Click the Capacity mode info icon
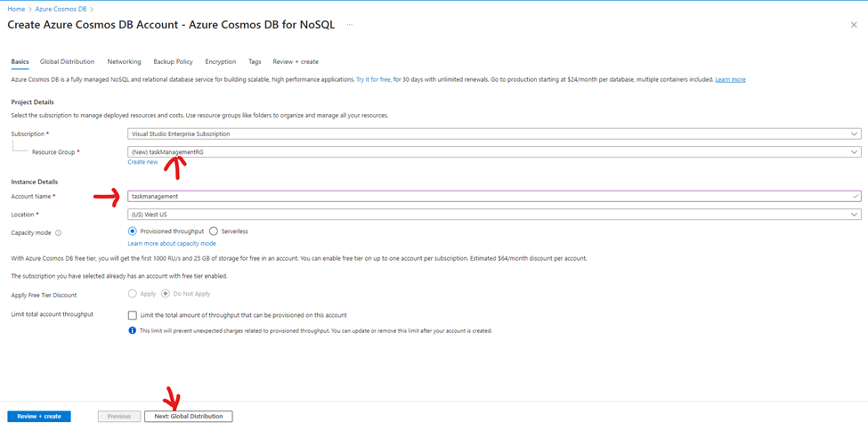 pyautogui.click(x=58, y=233)
